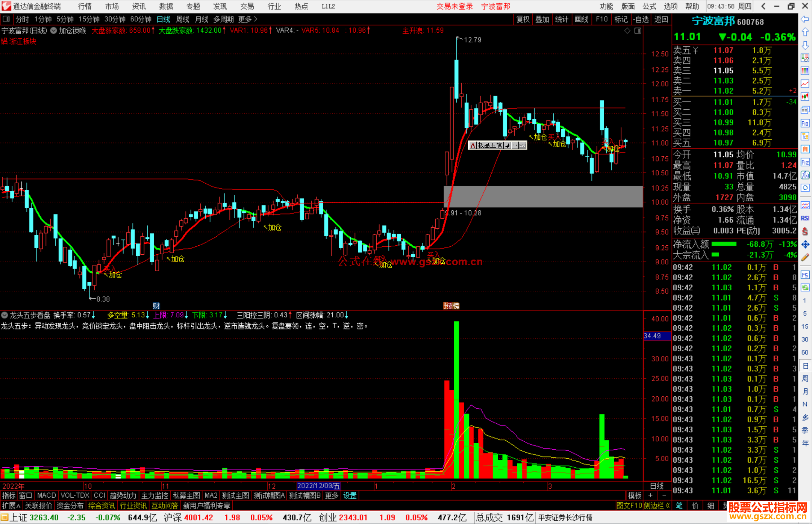This screenshot has width=812, height=524.
Task: Open the f(x) formula manager icon
Action: click(x=805, y=175)
